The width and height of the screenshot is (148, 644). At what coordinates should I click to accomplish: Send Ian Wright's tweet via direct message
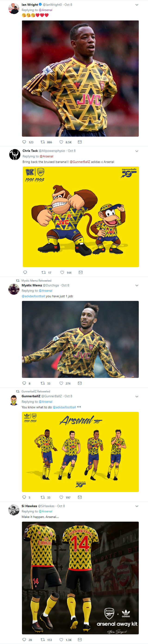point(80,142)
